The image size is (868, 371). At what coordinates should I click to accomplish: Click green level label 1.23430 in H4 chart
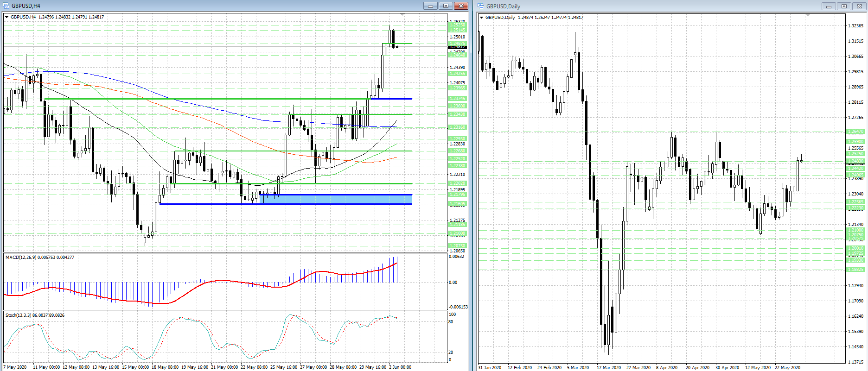click(x=457, y=114)
